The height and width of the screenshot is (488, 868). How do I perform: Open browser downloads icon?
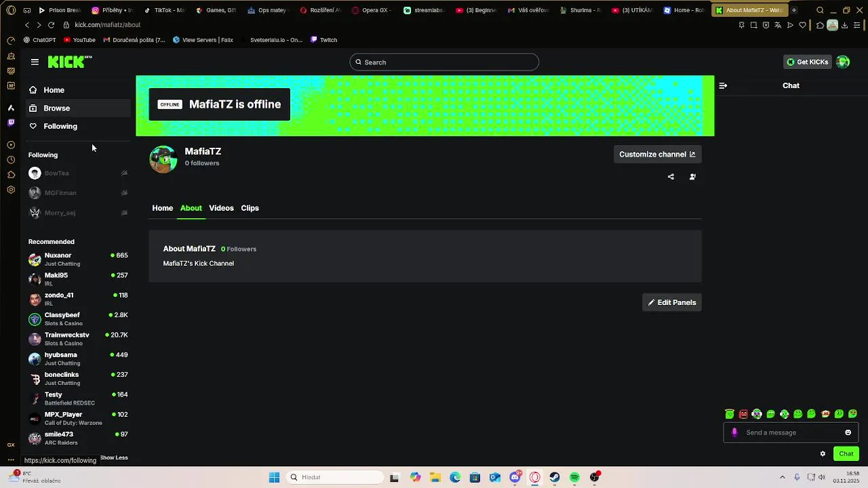tap(845, 25)
